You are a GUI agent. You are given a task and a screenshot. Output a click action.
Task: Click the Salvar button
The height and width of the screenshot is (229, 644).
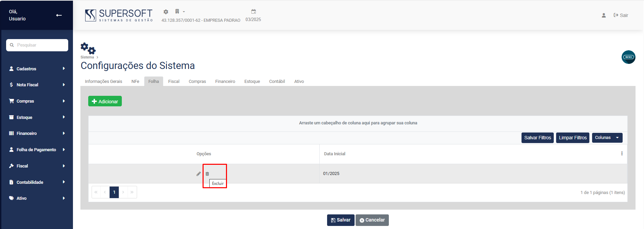click(x=341, y=220)
